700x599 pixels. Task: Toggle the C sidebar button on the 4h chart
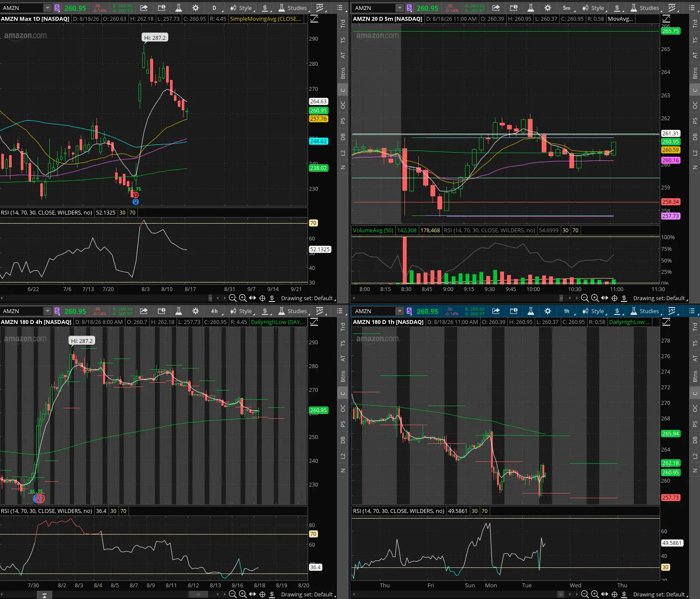coord(343,393)
